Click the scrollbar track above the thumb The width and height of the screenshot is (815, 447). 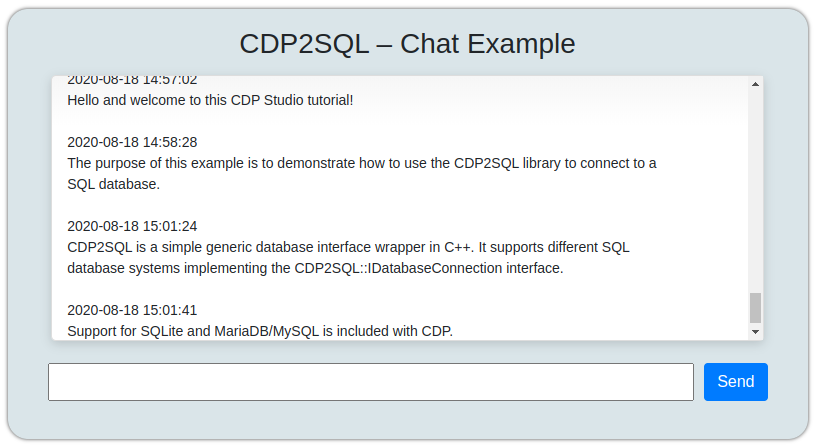click(755, 191)
